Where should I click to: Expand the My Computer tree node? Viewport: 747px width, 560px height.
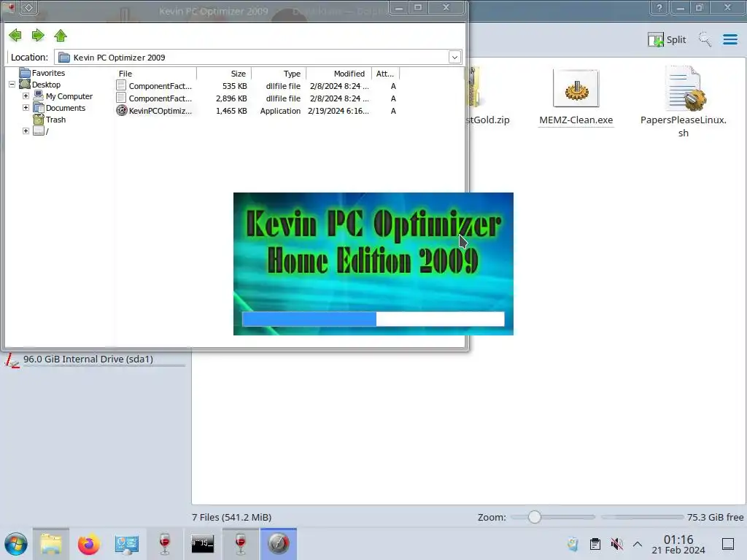(x=26, y=96)
